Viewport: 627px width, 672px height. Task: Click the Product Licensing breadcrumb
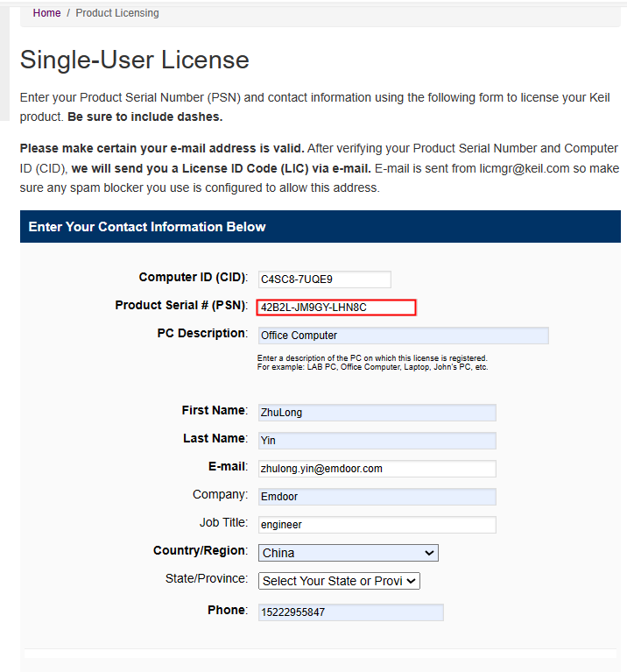point(117,13)
